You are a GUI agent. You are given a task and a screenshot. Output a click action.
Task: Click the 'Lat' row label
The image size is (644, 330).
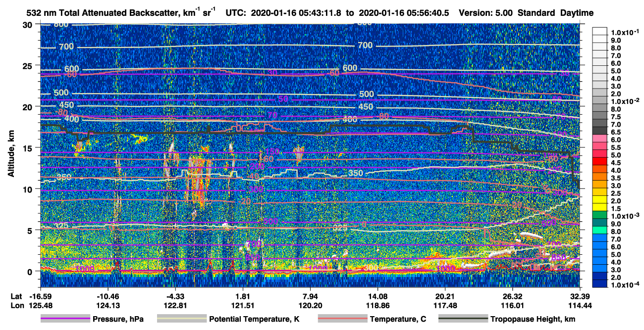click(16, 296)
